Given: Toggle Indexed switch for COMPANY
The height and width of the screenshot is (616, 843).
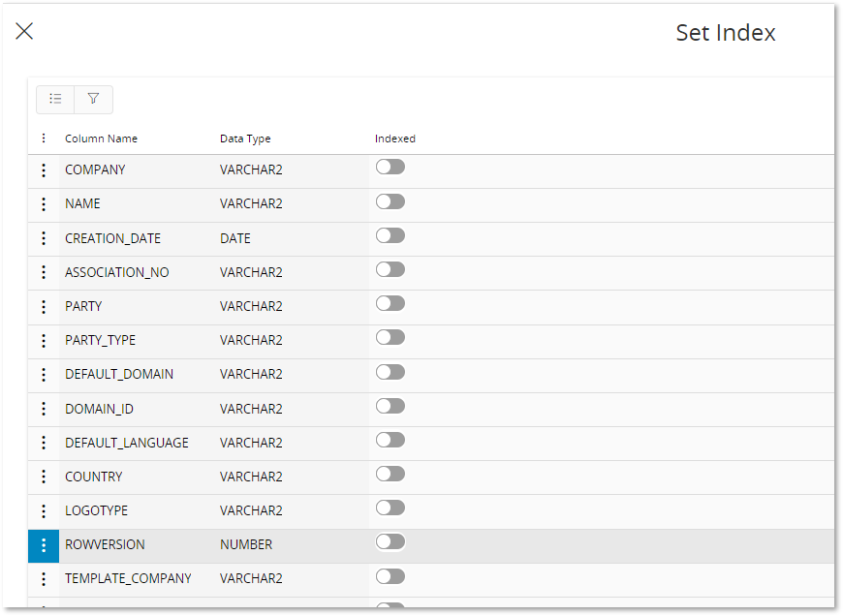Looking at the screenshot, I should point(390,168).
